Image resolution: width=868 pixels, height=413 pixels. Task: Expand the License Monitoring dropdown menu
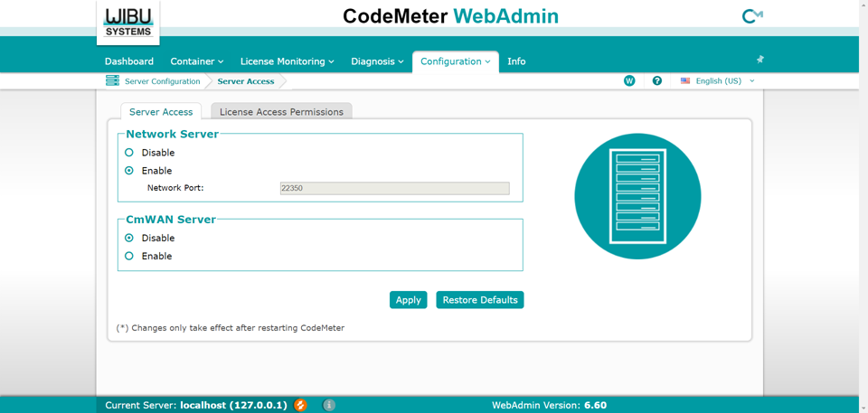pyautogui.click(x=287, y=61)
